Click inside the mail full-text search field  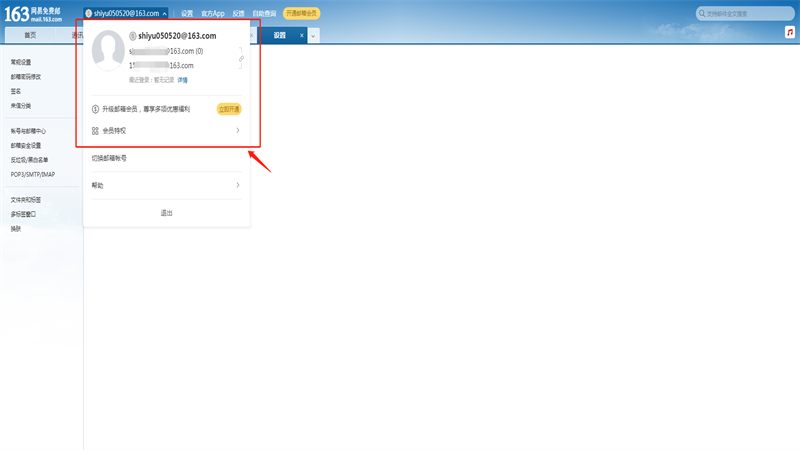pyautogui.click(x=745, y=13)
